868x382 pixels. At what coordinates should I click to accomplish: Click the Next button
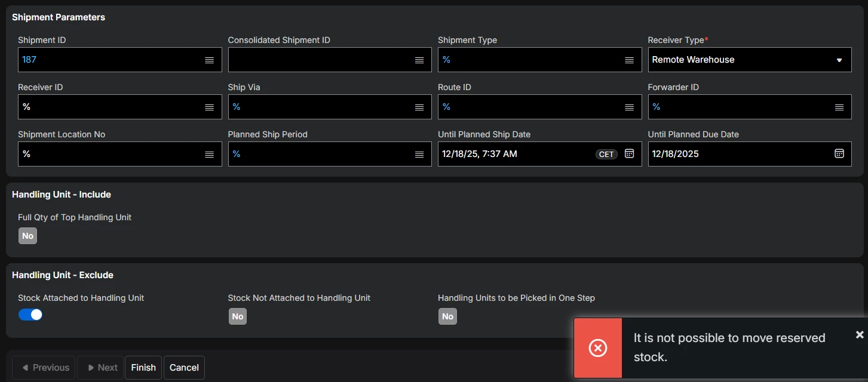click(x=100, y=368)
